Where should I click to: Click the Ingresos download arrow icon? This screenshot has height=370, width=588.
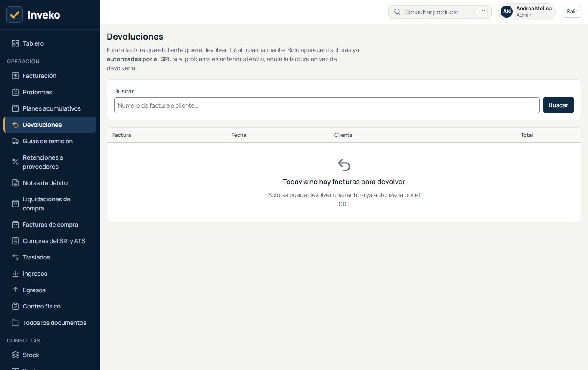tap(15, 274)
